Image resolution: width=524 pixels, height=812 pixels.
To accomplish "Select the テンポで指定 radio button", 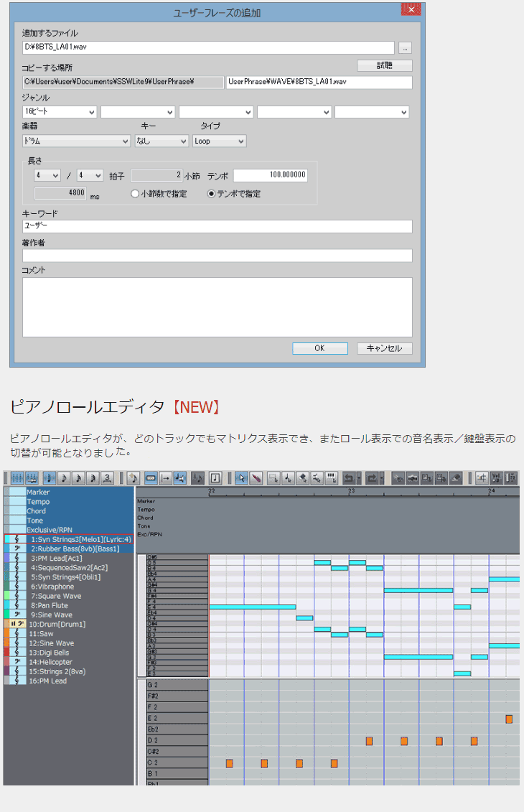I will pos(211,194).
